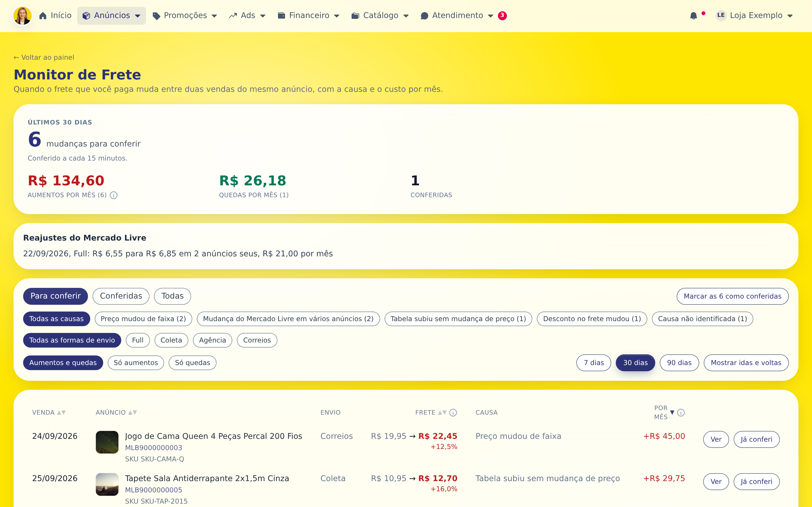The width and height of the screenshot is (812, 507).
Task: Select the Full shipping filter chip
Action: coord(138,340)
